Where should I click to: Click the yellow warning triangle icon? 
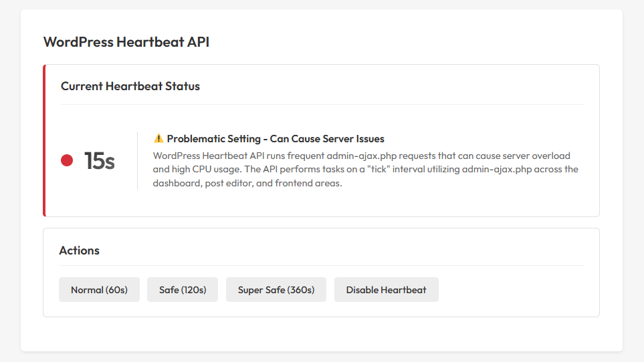[x=158, y=138]
